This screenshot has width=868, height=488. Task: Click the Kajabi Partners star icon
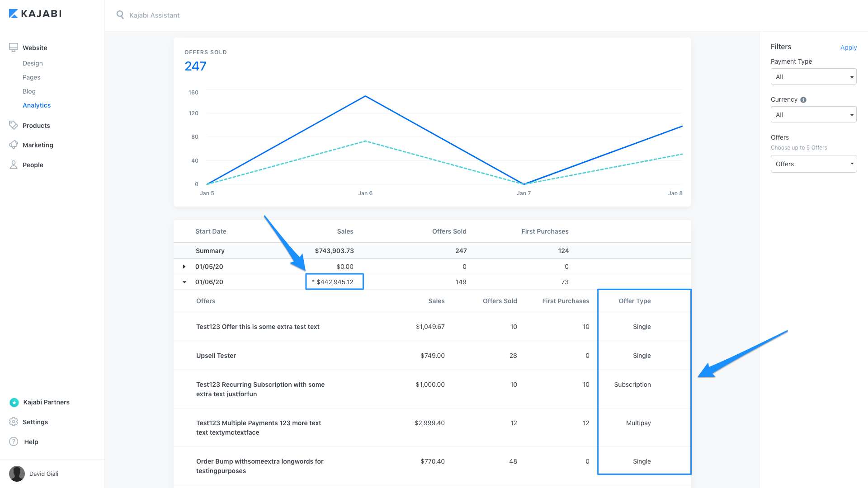(14, 402)
